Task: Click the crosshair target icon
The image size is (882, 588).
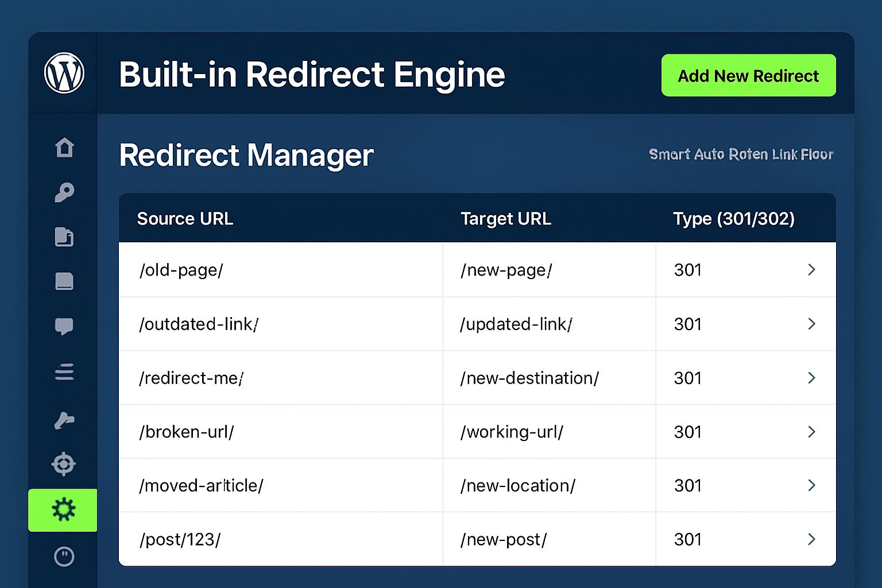Action: [64, 464]
